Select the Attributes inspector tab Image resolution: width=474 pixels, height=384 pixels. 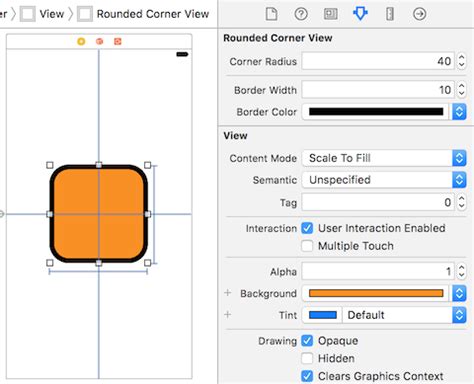pyautogui.click(x=360, y=14)
